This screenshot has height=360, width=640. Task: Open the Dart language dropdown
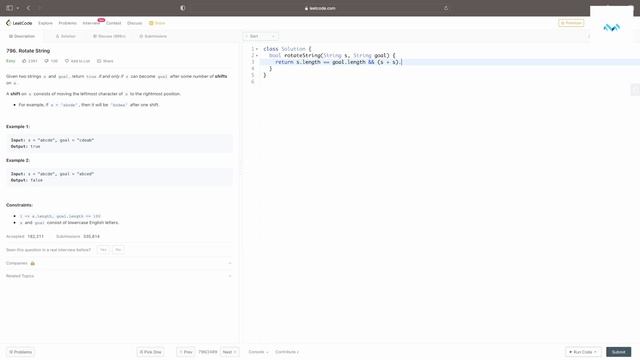pos(261,36)
